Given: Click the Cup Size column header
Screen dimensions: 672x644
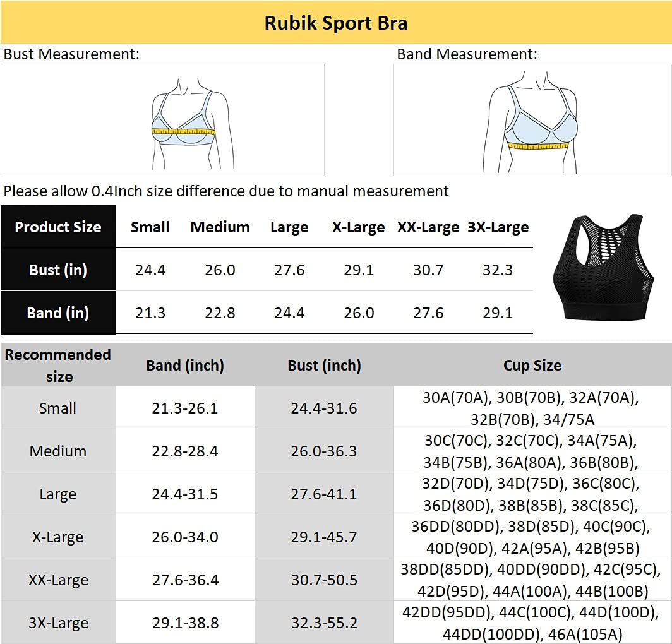Looking at the screenshot, I should coord(532,365).
